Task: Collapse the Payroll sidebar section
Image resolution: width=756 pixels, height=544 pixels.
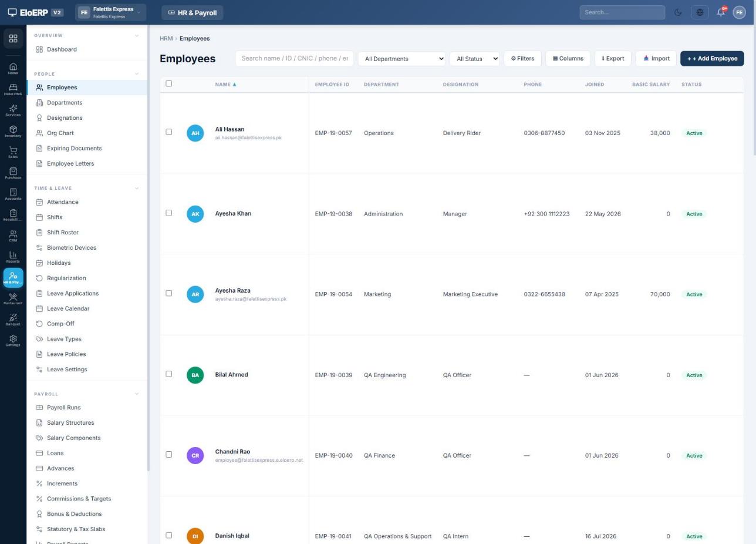Action: pos(137,394)
